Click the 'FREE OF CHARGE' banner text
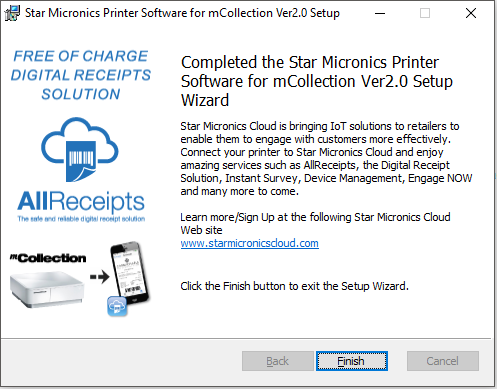497x389 pixels. tap(81, 75)
